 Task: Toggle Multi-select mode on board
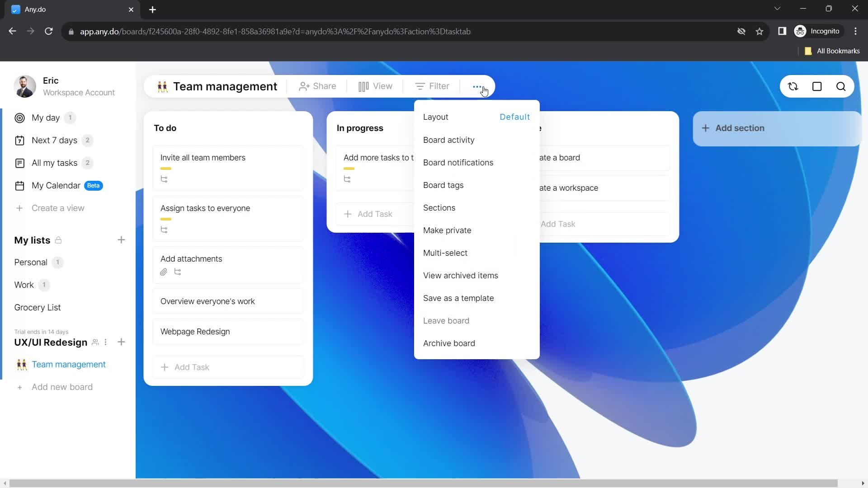(445, 253)
